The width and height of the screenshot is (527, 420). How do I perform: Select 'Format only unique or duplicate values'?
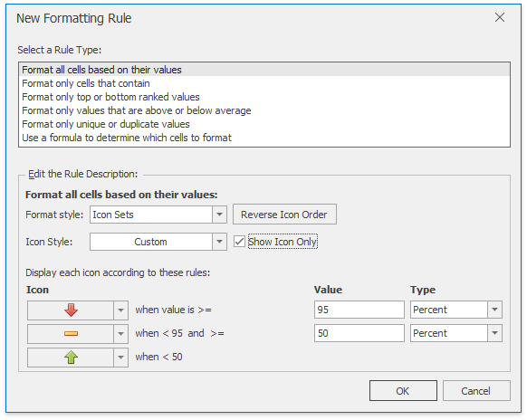pyautogui.click(x=264, y=124)
